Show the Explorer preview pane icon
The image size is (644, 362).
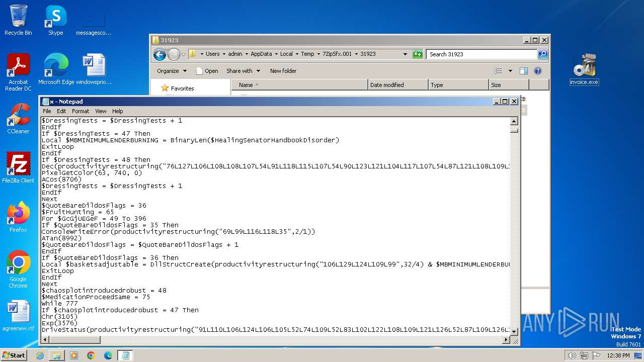coord(524,71)
